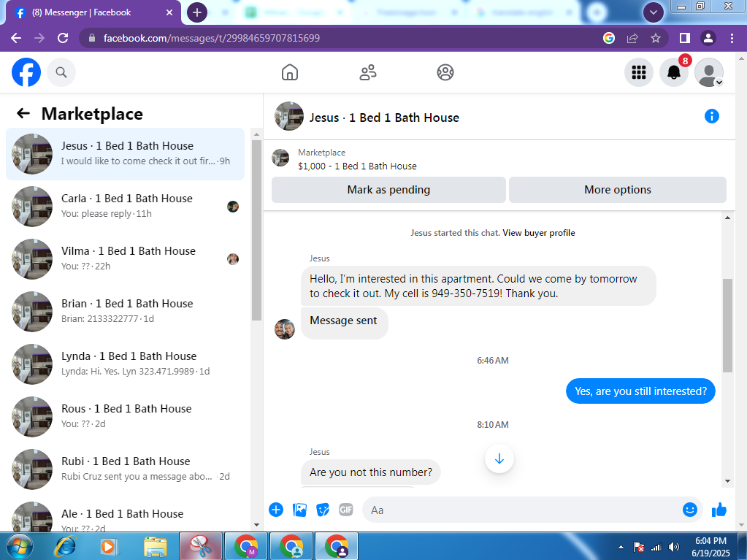Open account profile avatar menu
The image size is (747, 560).
(x=709, y=72)
